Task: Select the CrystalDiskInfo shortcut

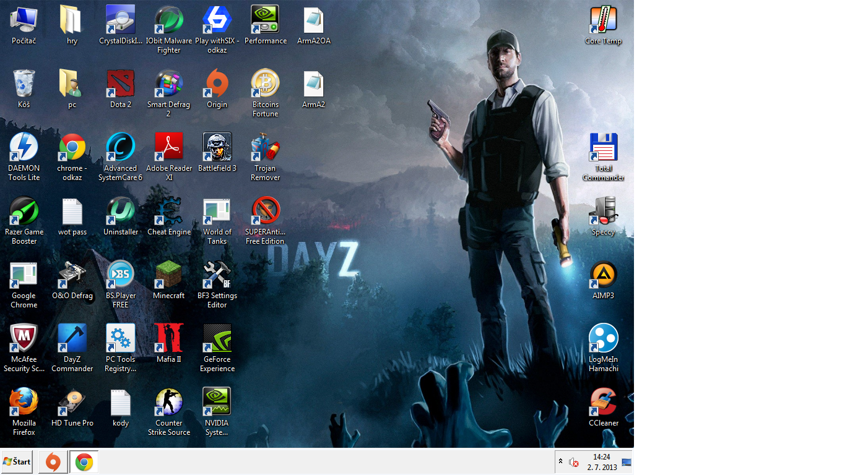Action: 120,25
